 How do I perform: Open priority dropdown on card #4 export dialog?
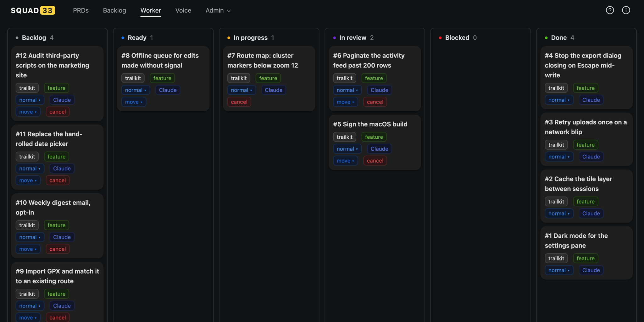[559, 100]
